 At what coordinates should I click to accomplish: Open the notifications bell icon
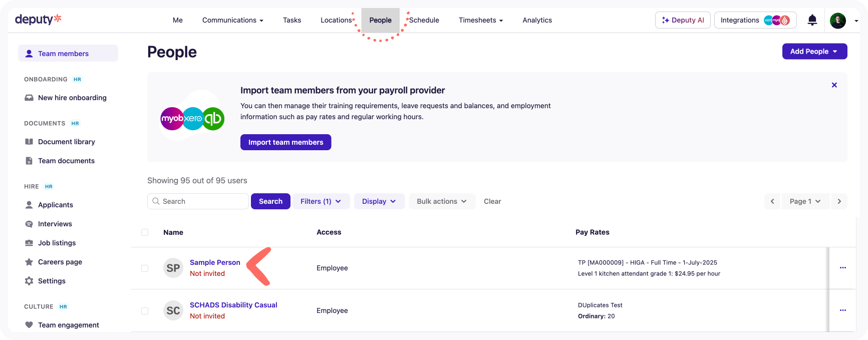pyautogui.click(x=812, y=20)
